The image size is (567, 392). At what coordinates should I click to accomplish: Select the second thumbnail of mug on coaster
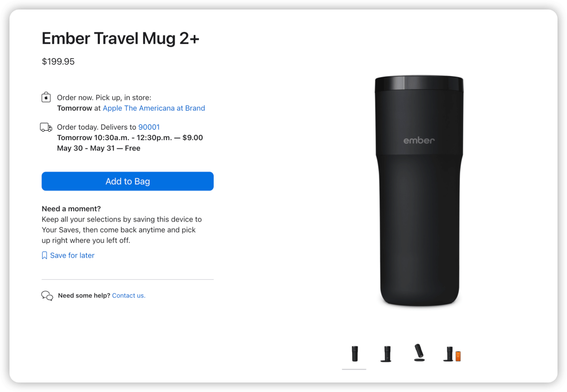point(386,354)
